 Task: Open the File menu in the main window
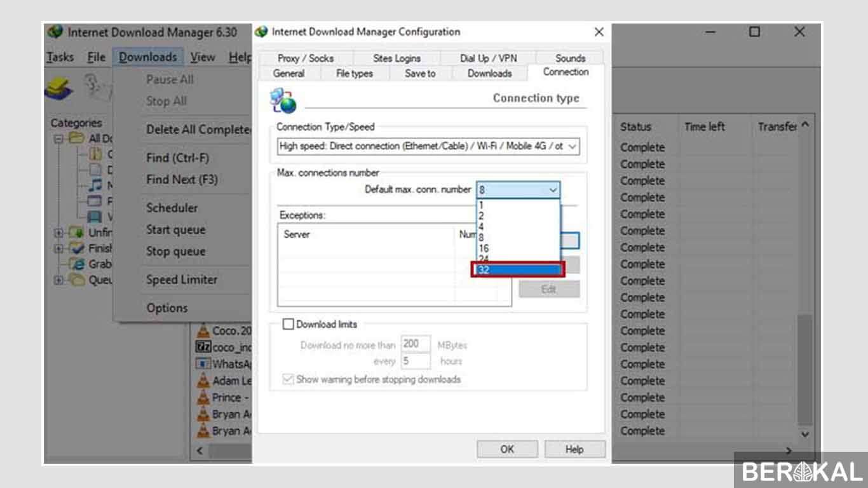(96, 57)
